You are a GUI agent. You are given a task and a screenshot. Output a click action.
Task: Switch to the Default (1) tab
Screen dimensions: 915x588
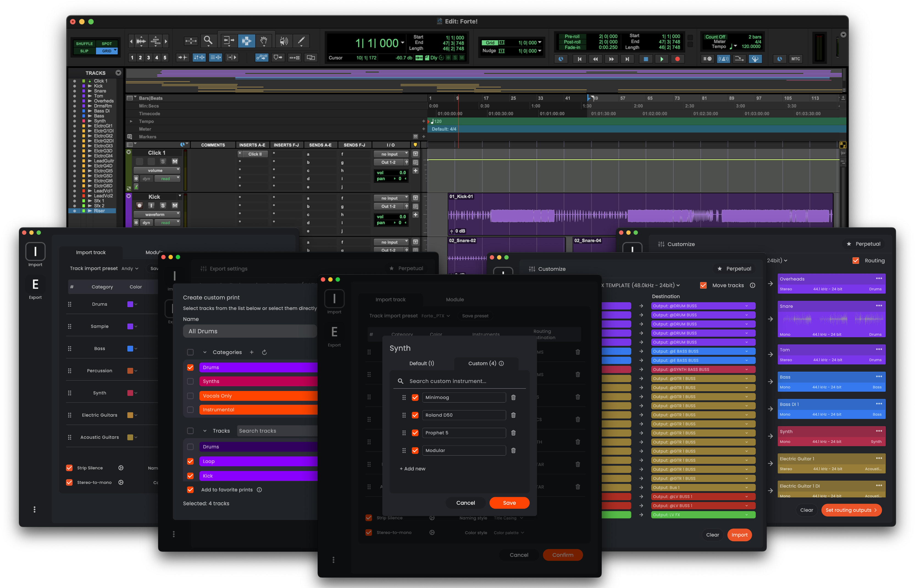(x=422, y=364)
